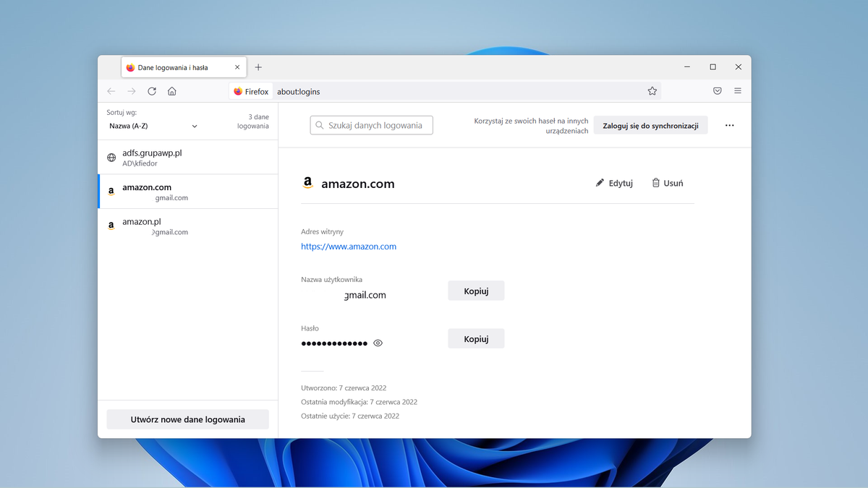This screenshot has width=868, height=488.
Task: Click the Firefox home icon
Action: tap(171, 91)
